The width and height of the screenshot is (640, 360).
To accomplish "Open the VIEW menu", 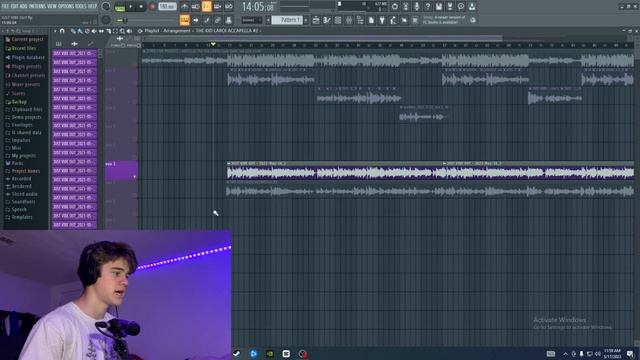I will [x=51, y=7].
